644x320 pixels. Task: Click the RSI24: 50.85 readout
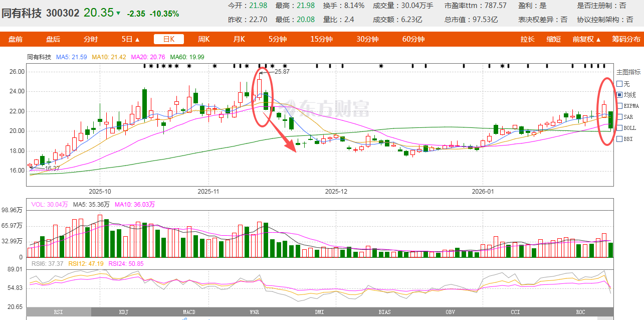pos(126,263)
